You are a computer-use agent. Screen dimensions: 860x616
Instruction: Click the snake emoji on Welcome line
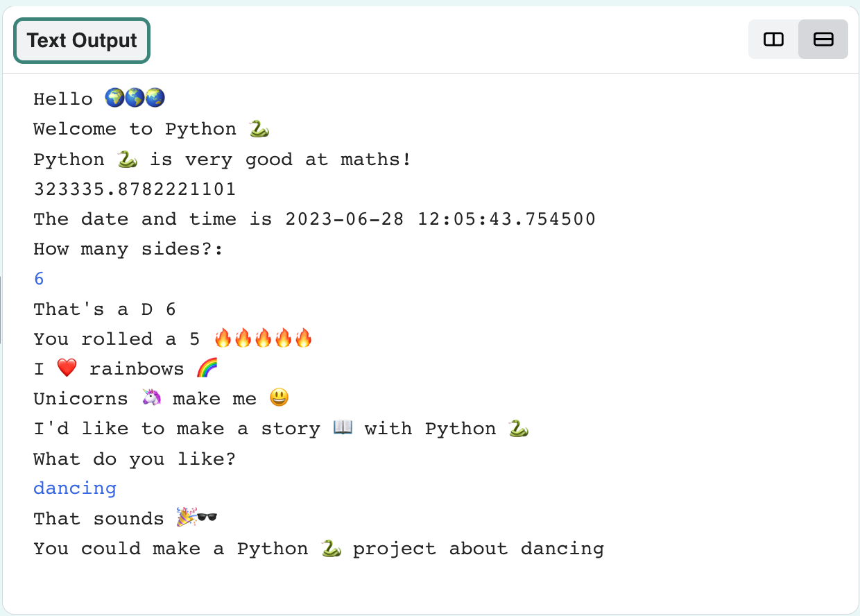pyautogui.click(x=260, y=128)
